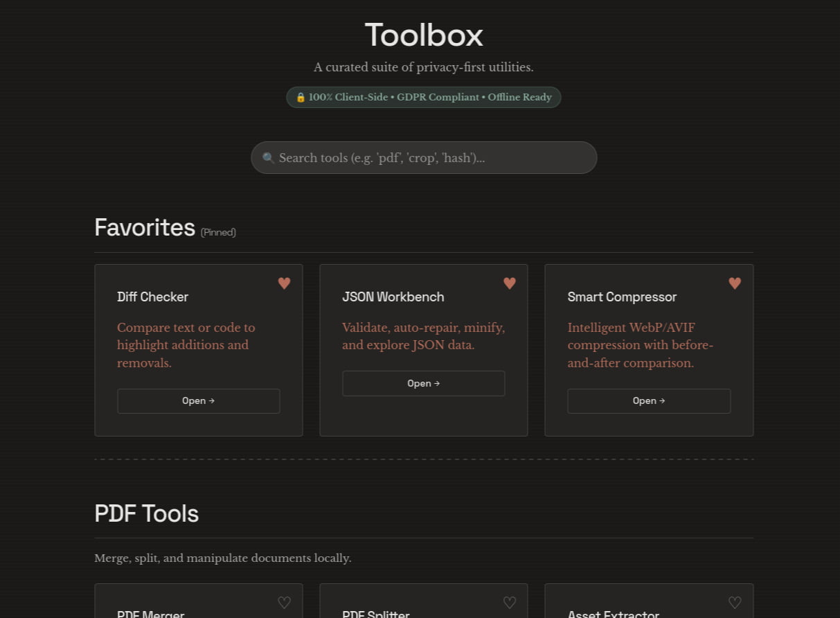840x618 pixels.
Task: Click inside the search tools input field
Action: [423, 157]
